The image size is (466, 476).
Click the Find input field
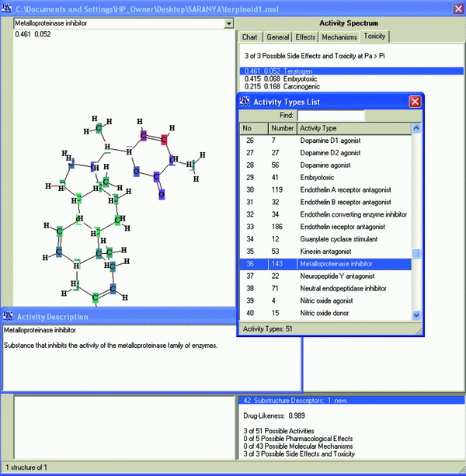point(331,116)
